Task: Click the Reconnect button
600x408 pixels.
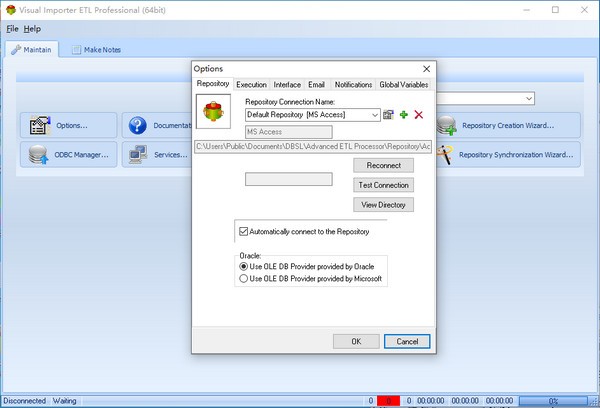Action: [x=383, y=165]
